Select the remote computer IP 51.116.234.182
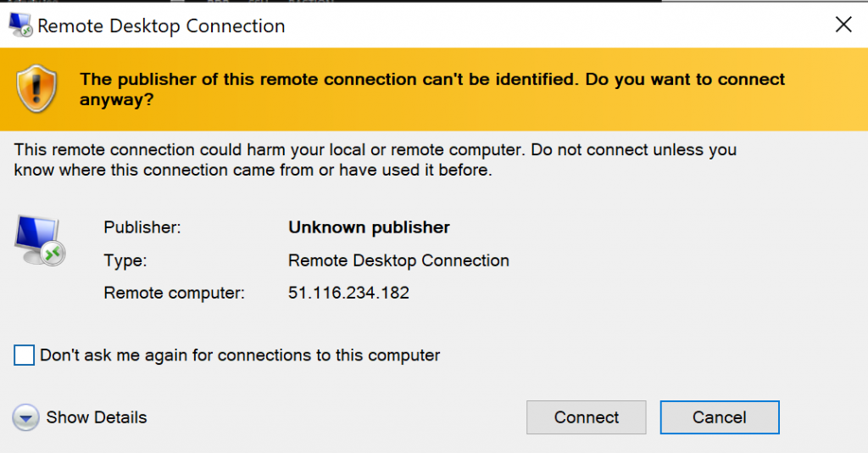Viewport: 868px width, 453px height. [348, 294]
